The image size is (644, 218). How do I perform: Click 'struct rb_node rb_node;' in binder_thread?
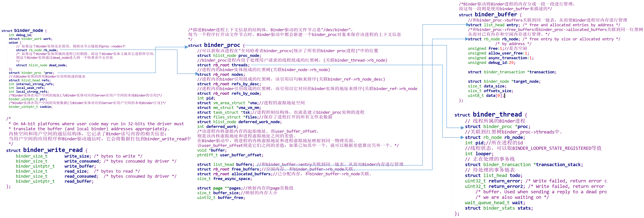click(x=495, y=137)
